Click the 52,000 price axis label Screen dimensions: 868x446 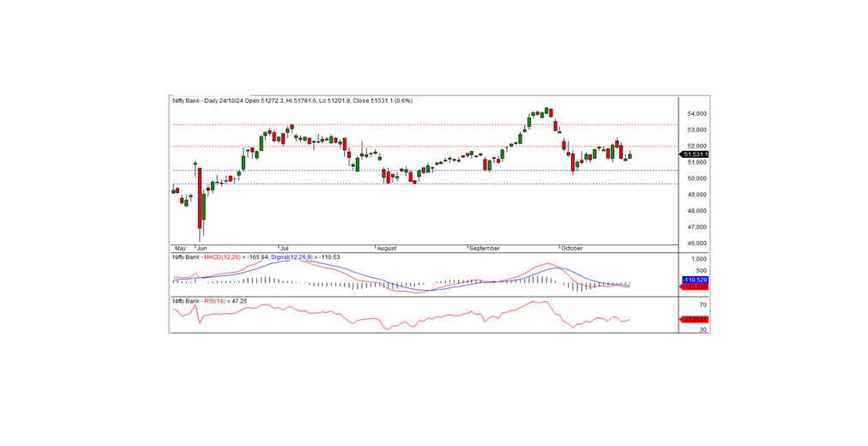(x=696, y=146)
